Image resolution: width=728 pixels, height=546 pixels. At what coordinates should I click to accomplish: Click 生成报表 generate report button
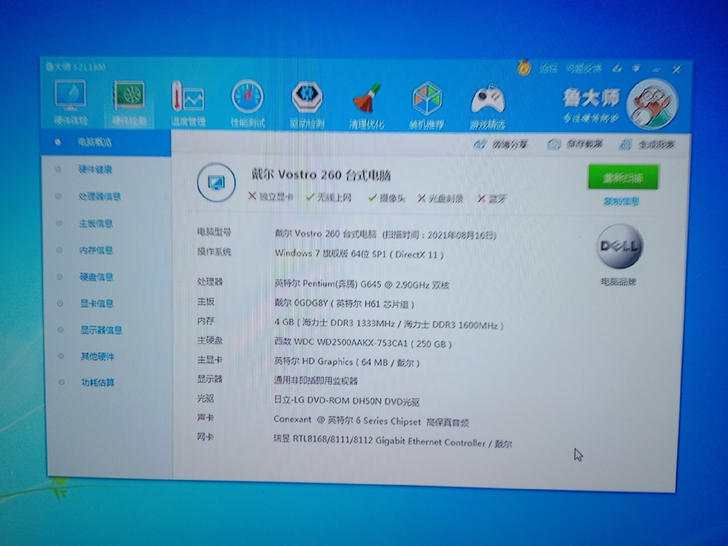pos(647,145)
